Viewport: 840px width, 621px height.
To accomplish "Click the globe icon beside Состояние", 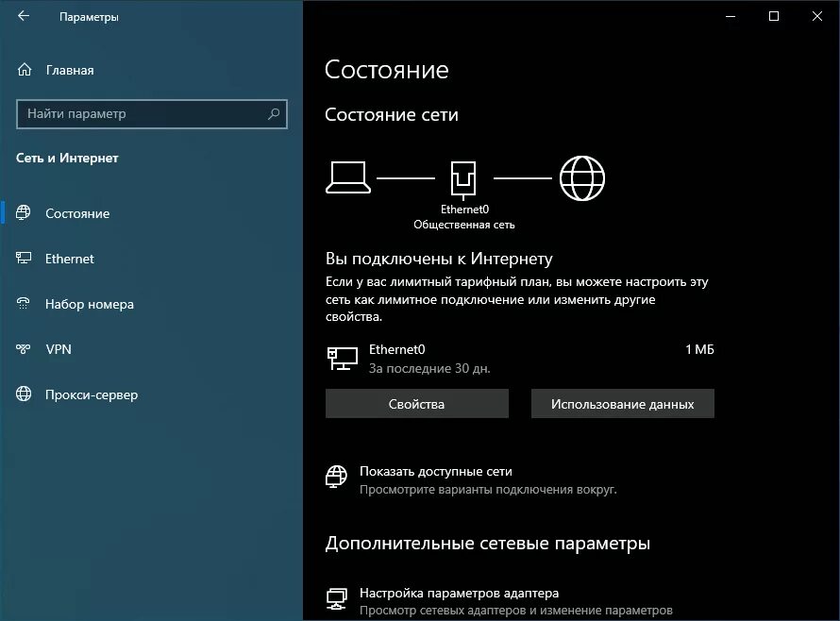I will pos(23,212).
